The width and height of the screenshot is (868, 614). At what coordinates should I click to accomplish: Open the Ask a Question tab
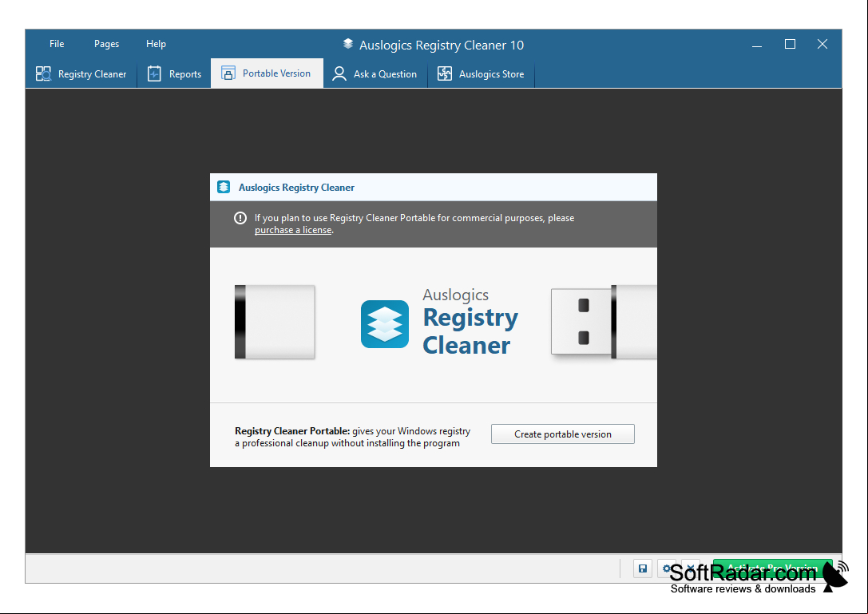pyautogui.click(x=375, y=73)
